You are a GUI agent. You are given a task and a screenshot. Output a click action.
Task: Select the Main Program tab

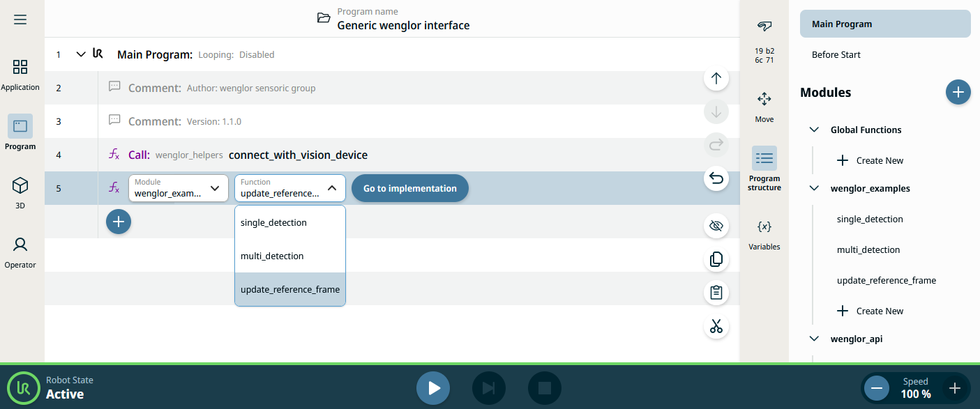885,24
